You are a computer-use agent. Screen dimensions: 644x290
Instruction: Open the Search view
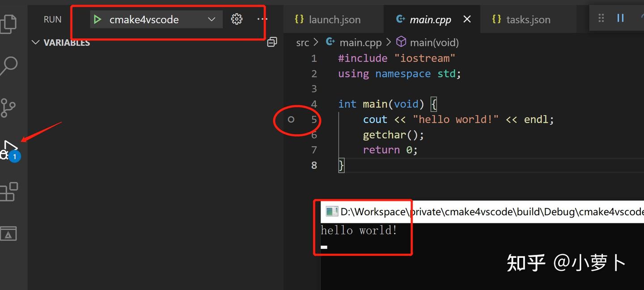pyautogui.click(x=9, y=65)
